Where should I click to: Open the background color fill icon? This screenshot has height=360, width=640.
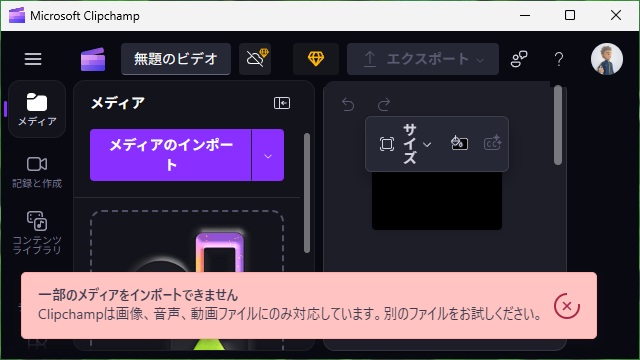[459, 143]
